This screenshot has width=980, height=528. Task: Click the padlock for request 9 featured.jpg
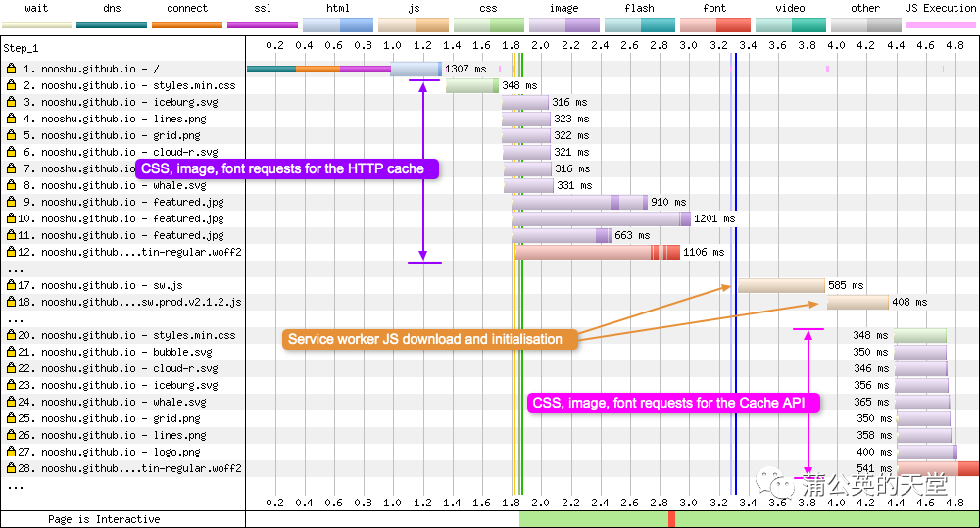click(x=11, y=202)
